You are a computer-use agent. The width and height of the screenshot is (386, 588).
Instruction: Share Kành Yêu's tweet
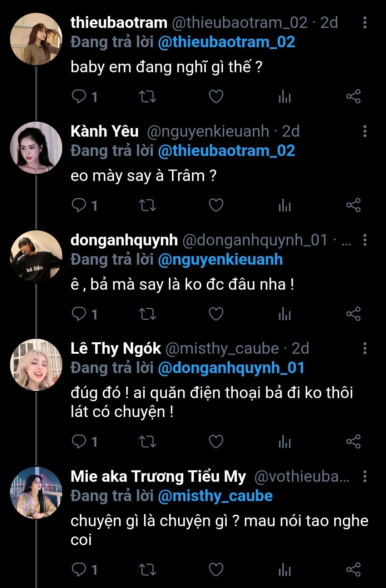353,205
